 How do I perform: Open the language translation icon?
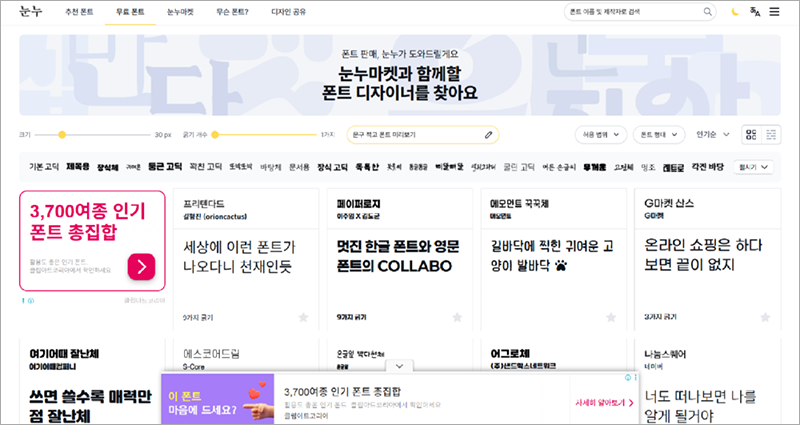754,12
